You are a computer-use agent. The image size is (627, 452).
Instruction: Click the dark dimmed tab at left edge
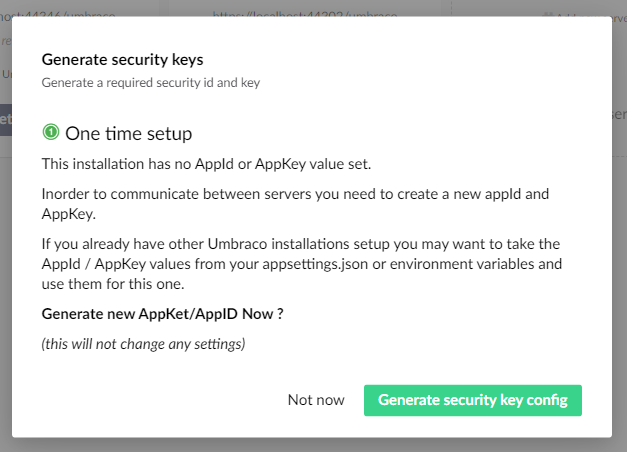(x=6, y=120)
